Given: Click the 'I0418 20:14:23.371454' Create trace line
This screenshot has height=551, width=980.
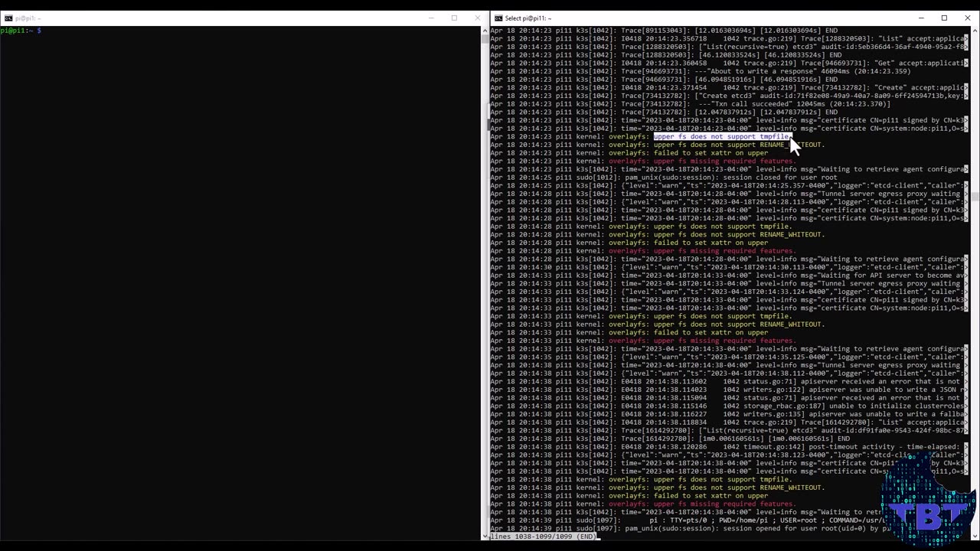Looking at the screenshot, I should click(x=729, y=88).
